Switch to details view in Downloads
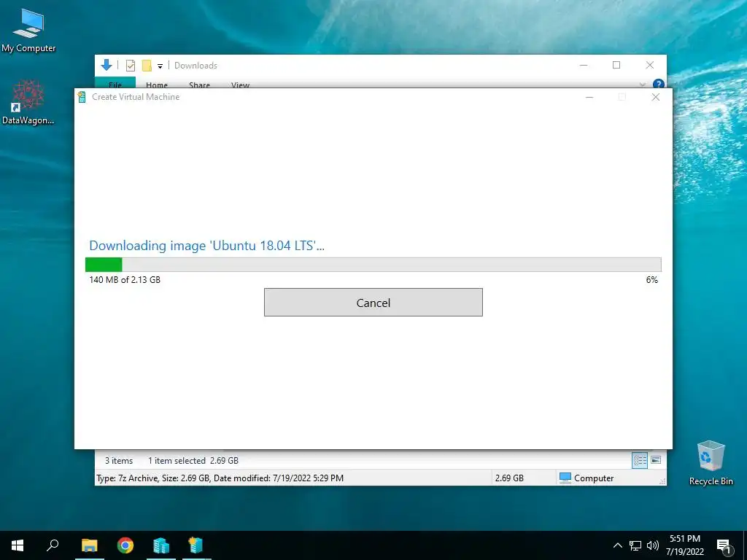Viewport: 747px width, 560px height. click(640, 460)
